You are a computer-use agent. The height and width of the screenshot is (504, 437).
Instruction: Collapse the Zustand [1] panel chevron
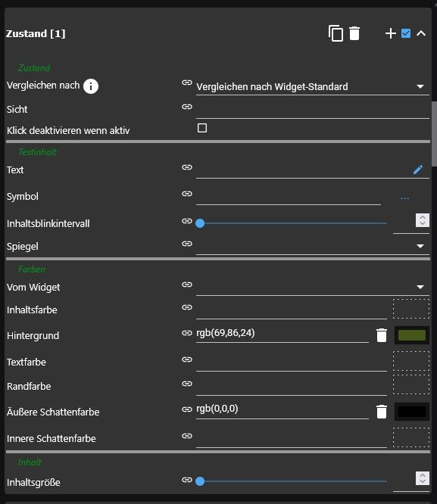click(421, 33)
